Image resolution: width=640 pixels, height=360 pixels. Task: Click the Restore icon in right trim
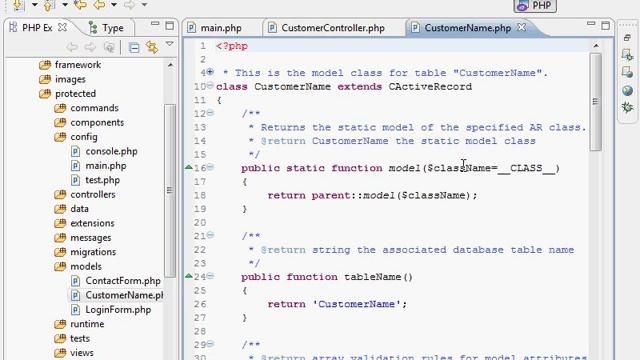(x=627, y=38)
